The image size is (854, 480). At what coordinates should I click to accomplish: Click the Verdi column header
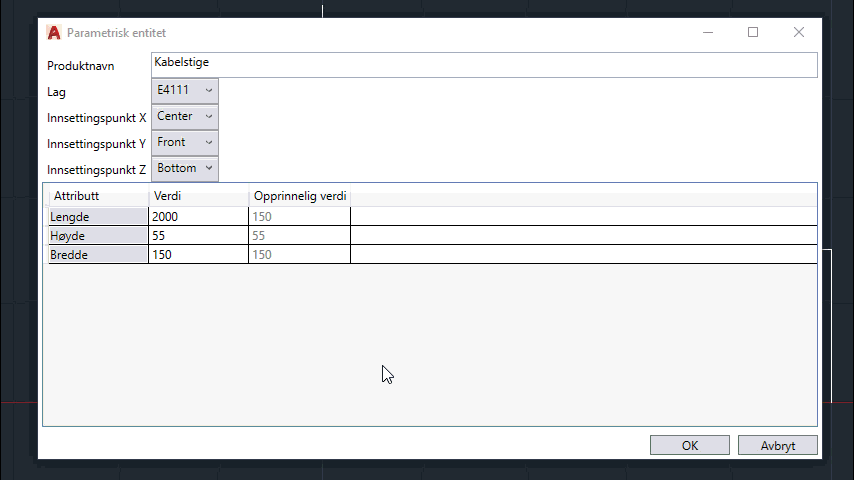click(x=198, y=196)
